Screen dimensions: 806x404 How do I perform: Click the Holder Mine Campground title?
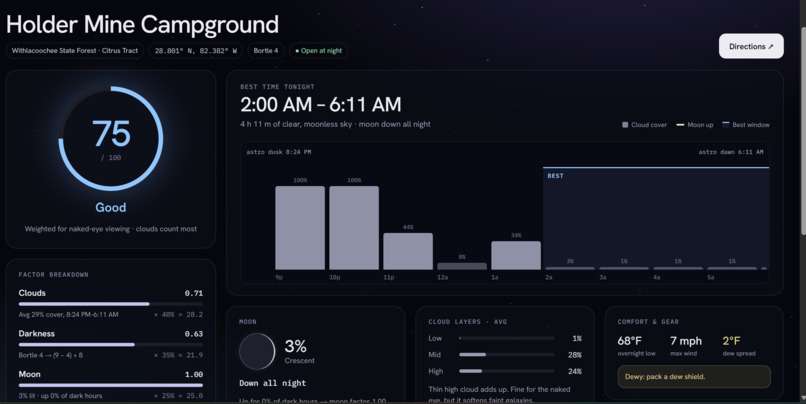(142, 25)
